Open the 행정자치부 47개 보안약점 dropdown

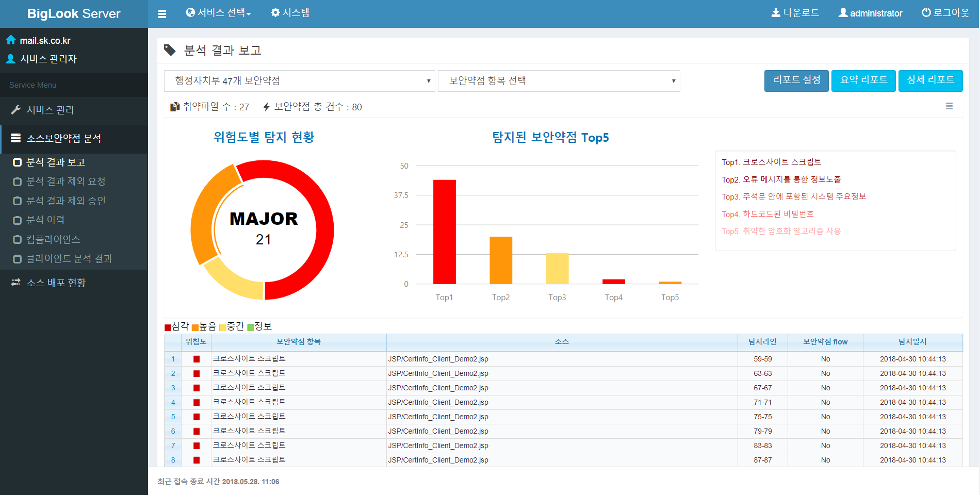[299, 81]
